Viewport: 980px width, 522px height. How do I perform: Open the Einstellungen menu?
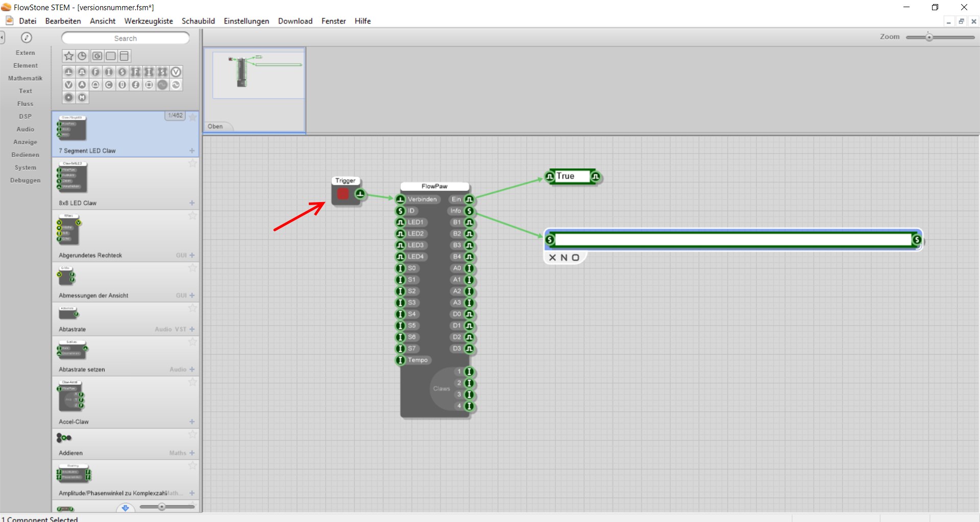point(246,21)
